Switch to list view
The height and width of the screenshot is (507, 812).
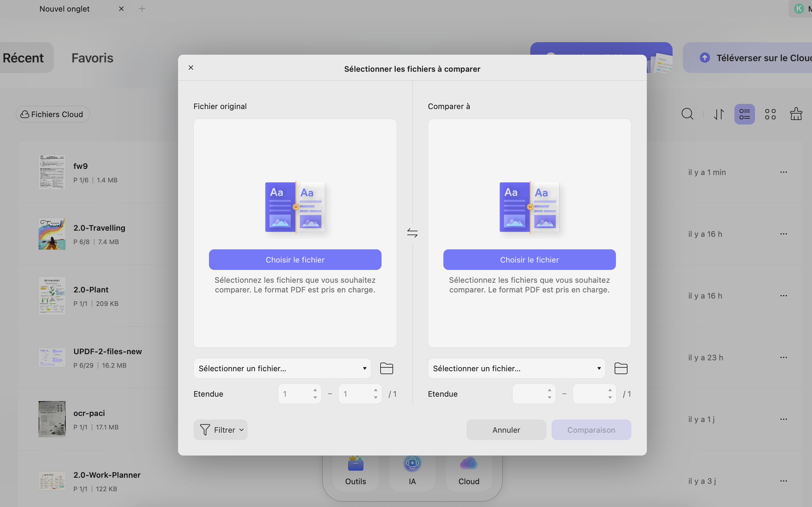[744, 114]
